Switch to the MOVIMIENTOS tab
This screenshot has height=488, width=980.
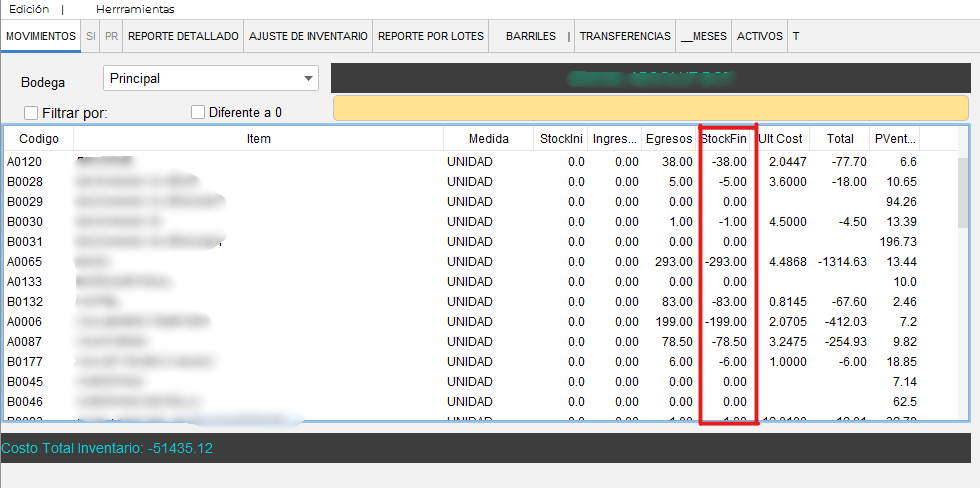tap(41, 36)
